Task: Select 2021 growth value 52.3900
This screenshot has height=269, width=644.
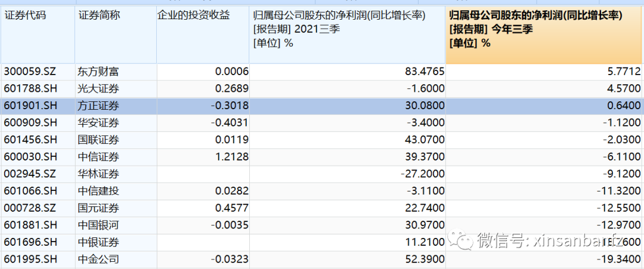Action: [425, 259]
